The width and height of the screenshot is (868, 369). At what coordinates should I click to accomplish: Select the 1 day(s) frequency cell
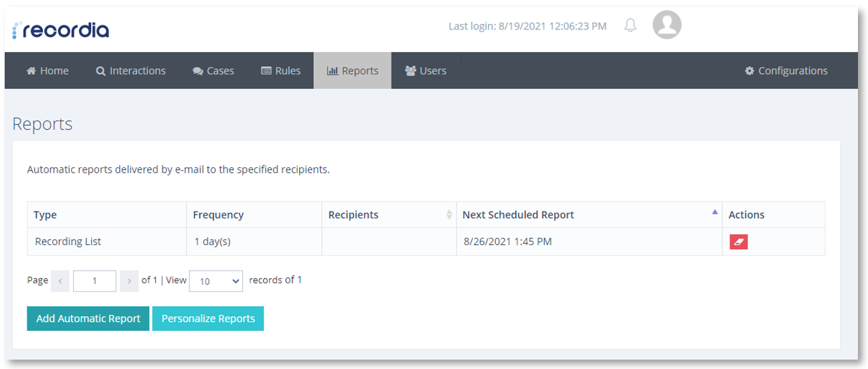tap(254, 242)
